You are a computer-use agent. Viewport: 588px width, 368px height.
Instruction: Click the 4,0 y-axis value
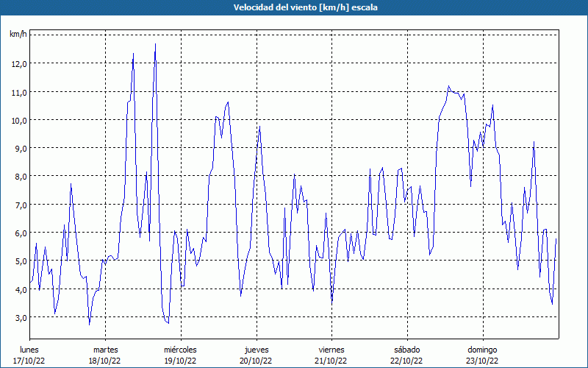[x=21, y=289]
